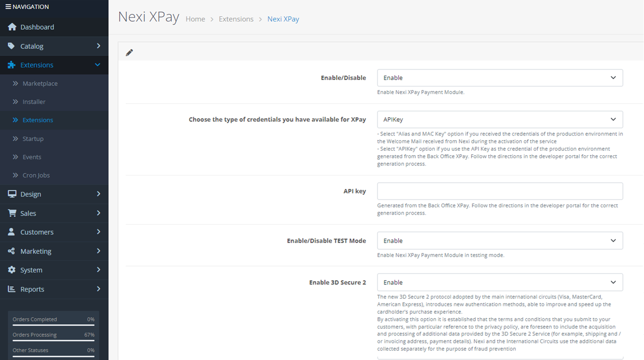Viewport: 644px width, 360px height.
Task: Click the double-arrow icon beside Events
Action: click(15, 157)
